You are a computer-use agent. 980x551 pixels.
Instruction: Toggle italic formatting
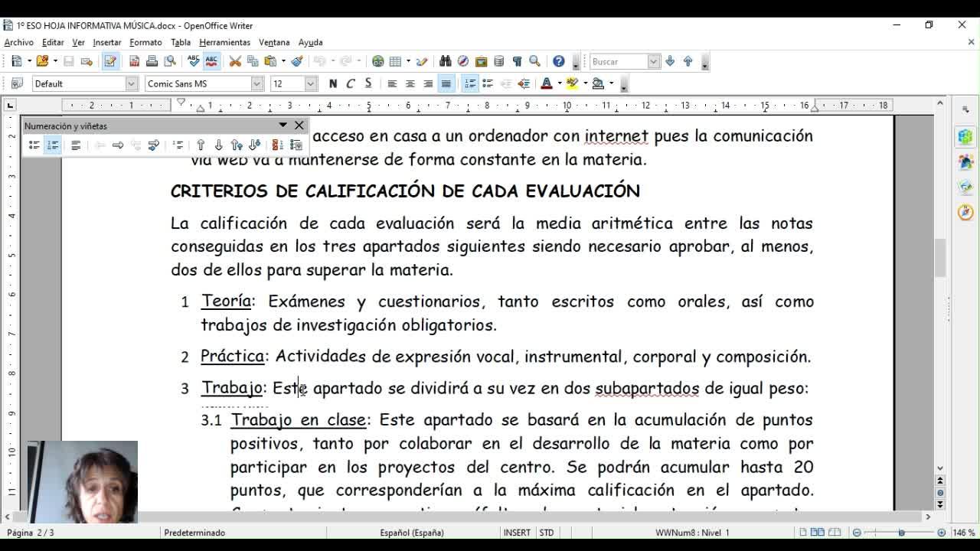click(351, 83)
